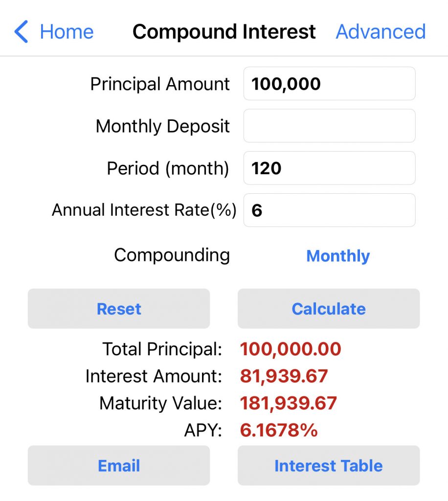This screenshot has height=501, width=448.
Task: Open the Advanced calculator mode
Action: coord(381,32)
